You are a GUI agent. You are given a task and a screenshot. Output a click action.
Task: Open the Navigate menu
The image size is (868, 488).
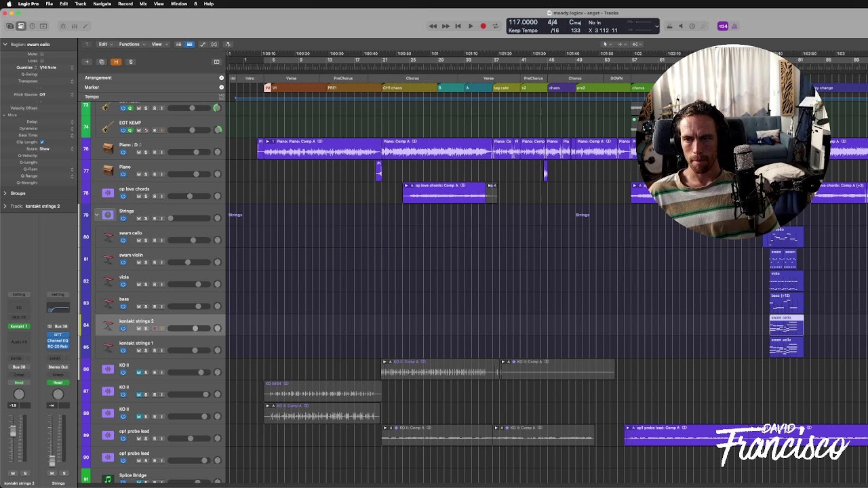coord(102,3)
